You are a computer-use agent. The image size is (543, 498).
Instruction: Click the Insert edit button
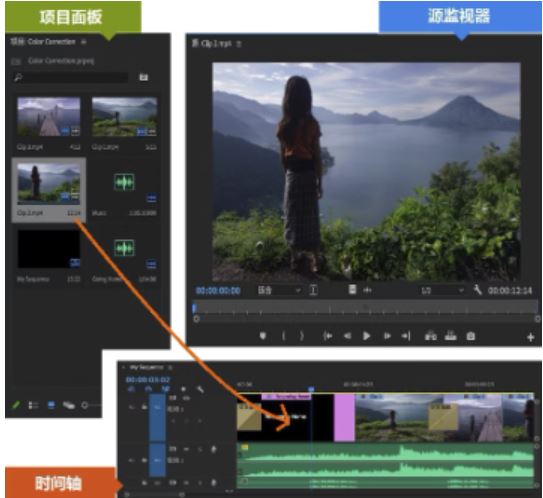[430, 336]
